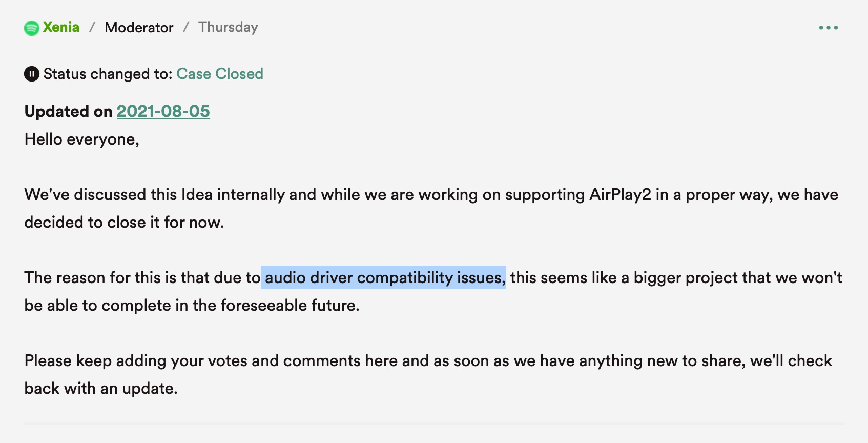Open the three-dot post options menu
This screenshot has width=868, height=443.
point(828,28)
